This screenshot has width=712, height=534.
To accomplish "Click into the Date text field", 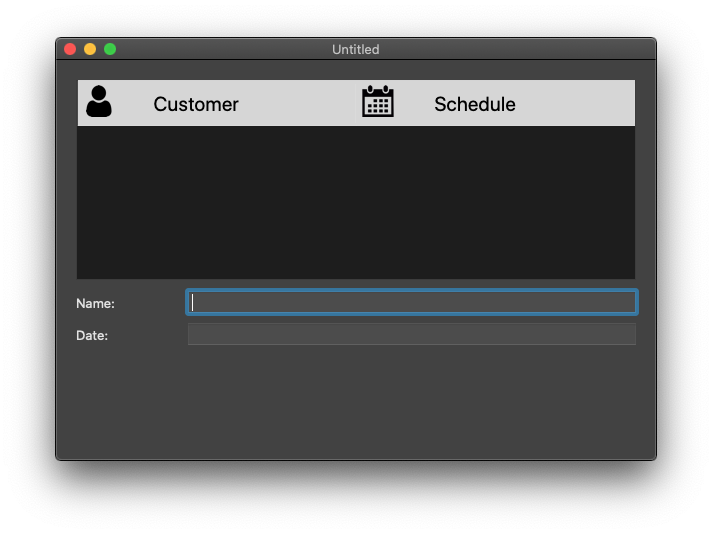I will coord(412,334).
